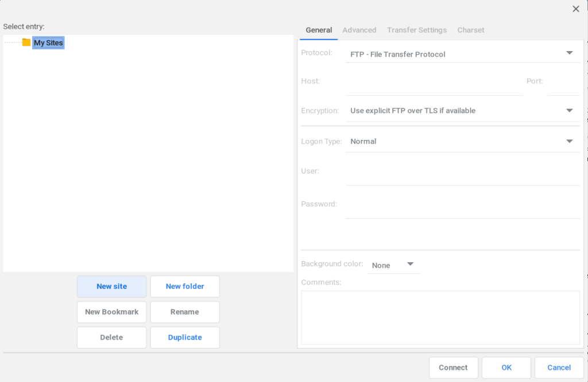Click the My Sites folder icon
This screenshot has width=588, height=382.
pyautogui.click(x=26, y=42)
